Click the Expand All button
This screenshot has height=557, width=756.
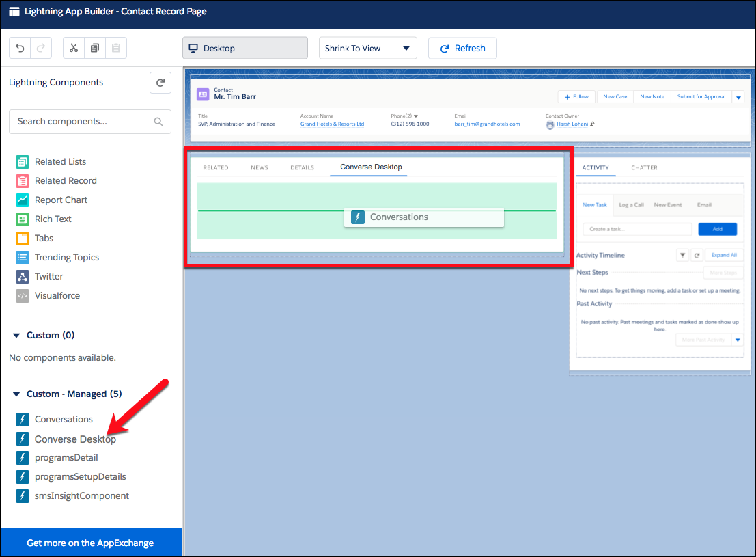point(724,256)
